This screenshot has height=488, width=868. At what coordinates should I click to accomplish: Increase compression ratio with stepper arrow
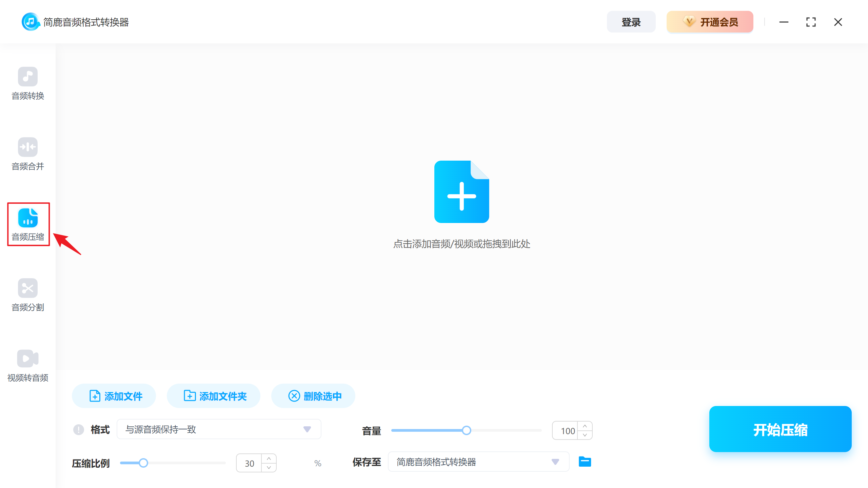(269, 459)
